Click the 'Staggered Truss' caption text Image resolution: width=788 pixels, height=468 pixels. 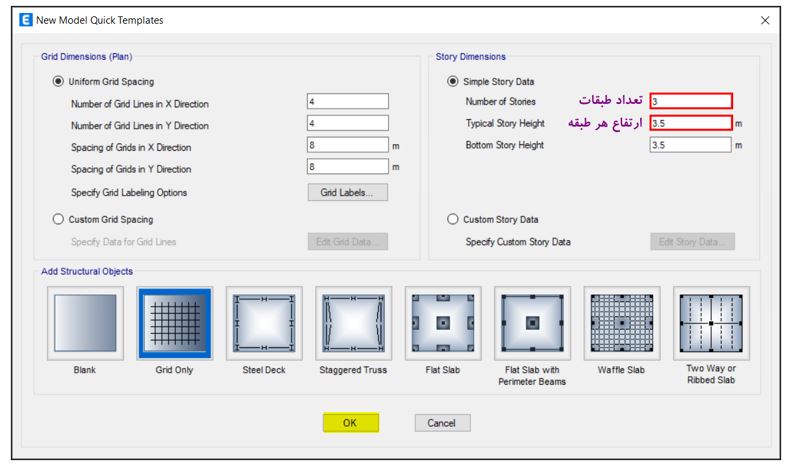tap(353, 370)
